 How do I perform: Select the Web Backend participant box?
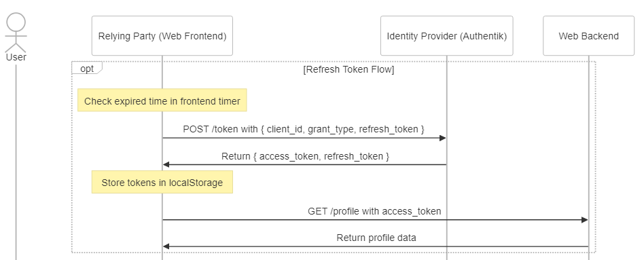click(x=588, y=36)
